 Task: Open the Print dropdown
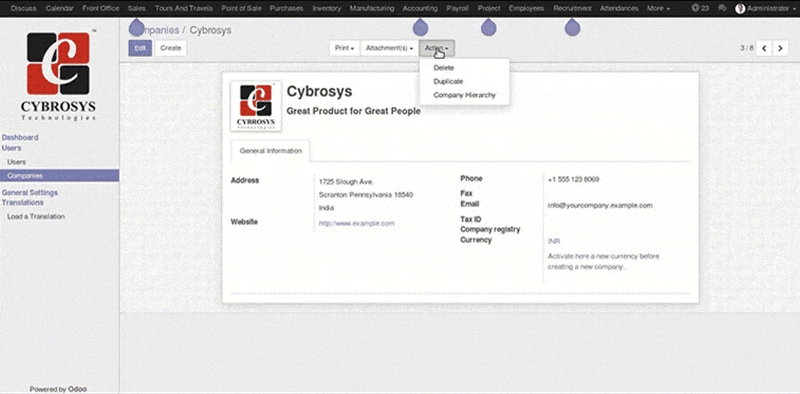click(344, 48)
